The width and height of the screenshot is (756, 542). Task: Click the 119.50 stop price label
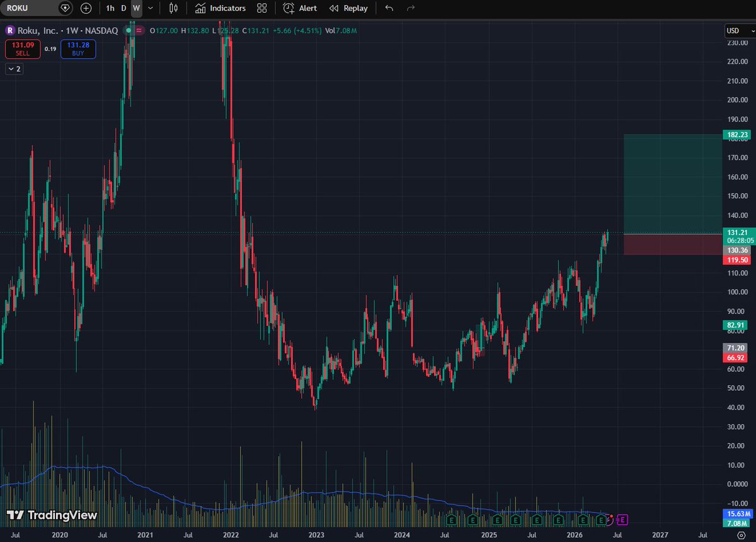coord(738,259)
